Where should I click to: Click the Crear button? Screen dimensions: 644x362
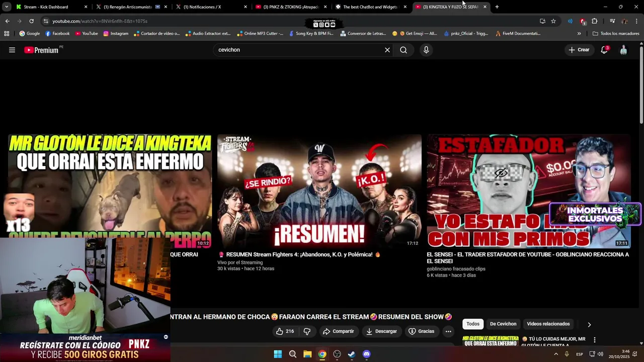point(579,50)
